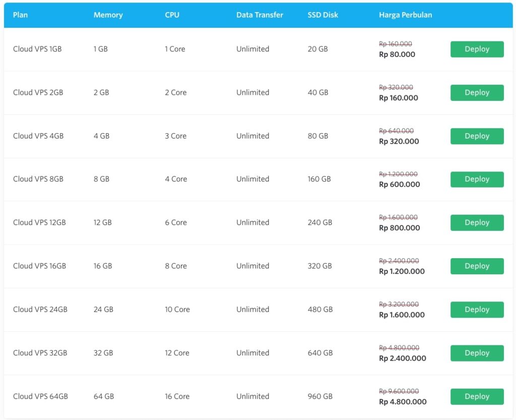Click the Harga Perbulan column header
The image size is (516, 420).
(x=405, y=15)
